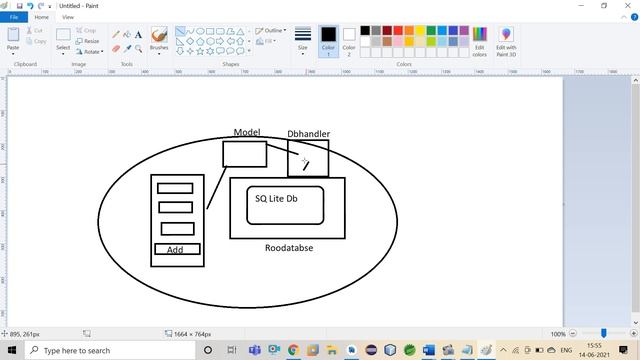Collapse the ribbon with the chevron
Screen dimensions: 640x360
coord(624,17)
